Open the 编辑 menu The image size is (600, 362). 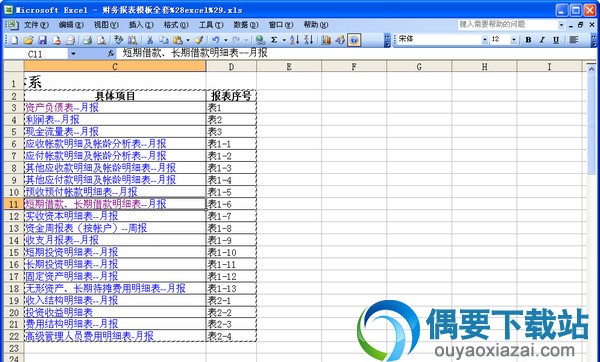pos(71,25)
